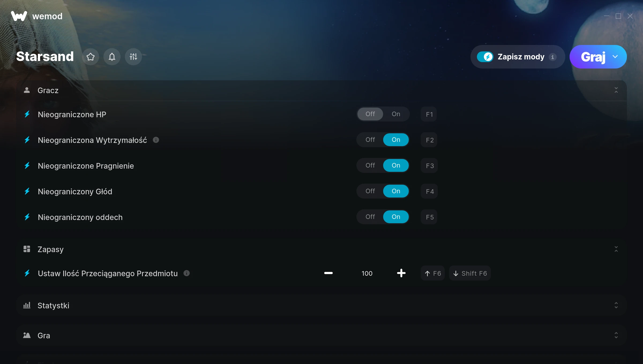Click info icon next to Nieograniczona Wytrzymałość
The width and height of the screenshot is (643, 364).
(156, 140)
